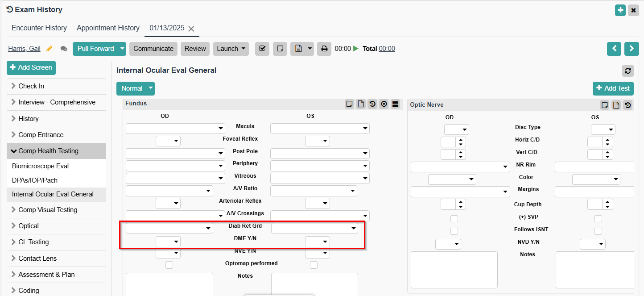Switch to the Encounter History tab
Viewport: 644px width, 296px height.
point(39,28)
